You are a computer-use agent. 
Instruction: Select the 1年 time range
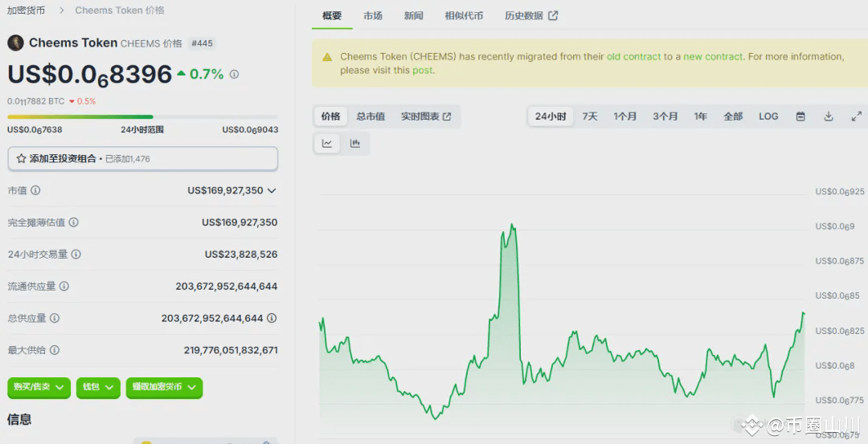pyautogui.click(x=701, y=116)
